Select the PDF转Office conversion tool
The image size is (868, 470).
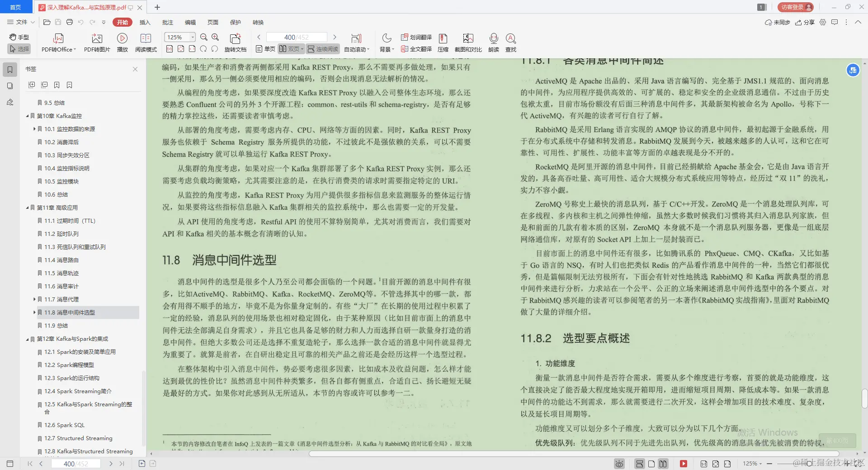(58, 43)
